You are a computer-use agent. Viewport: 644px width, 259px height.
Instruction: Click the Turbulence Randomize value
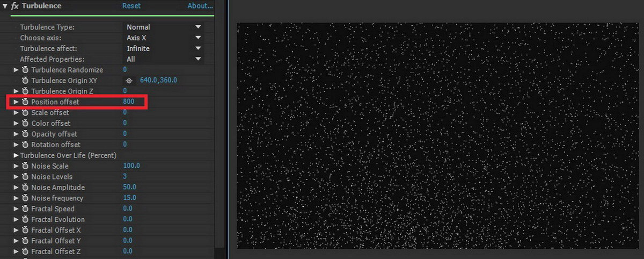(125, 70)
